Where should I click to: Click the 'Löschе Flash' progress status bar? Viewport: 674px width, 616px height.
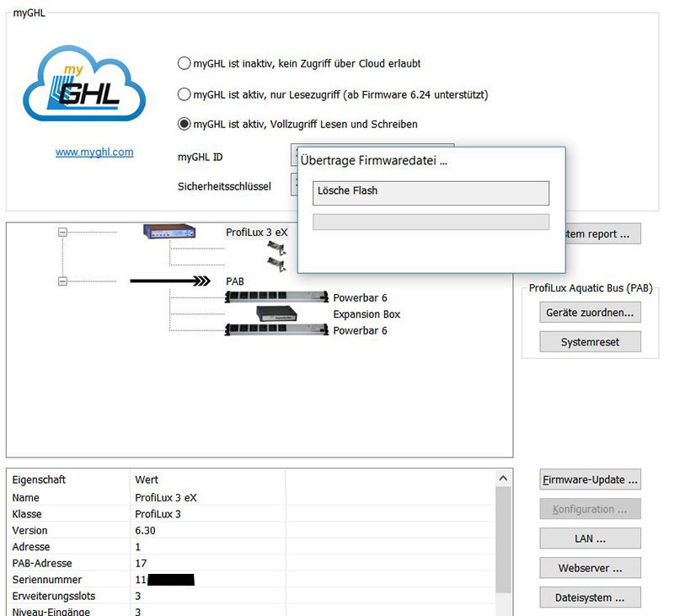pyautogui.click(x=431, y=192)
